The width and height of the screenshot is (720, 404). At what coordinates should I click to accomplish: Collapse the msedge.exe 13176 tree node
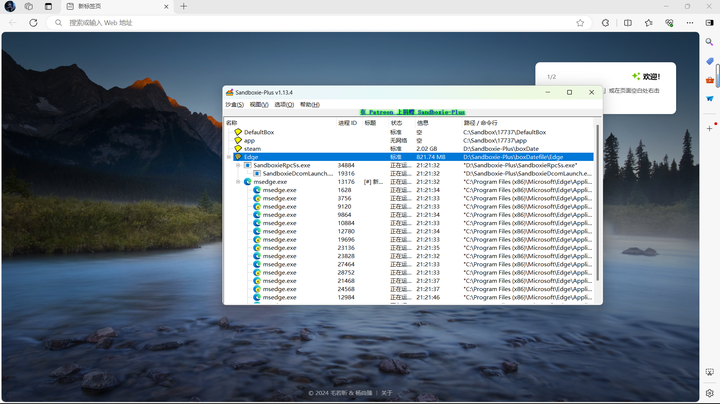point(238,182)
